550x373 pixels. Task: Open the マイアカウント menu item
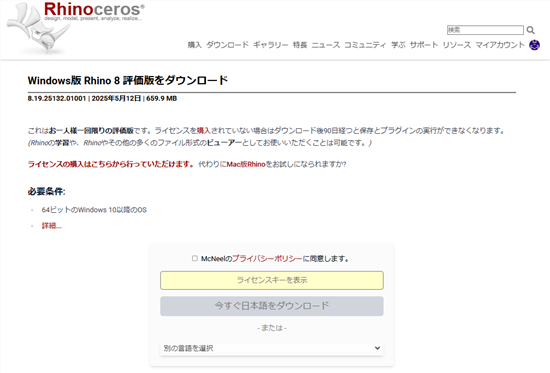click(500, 45)
